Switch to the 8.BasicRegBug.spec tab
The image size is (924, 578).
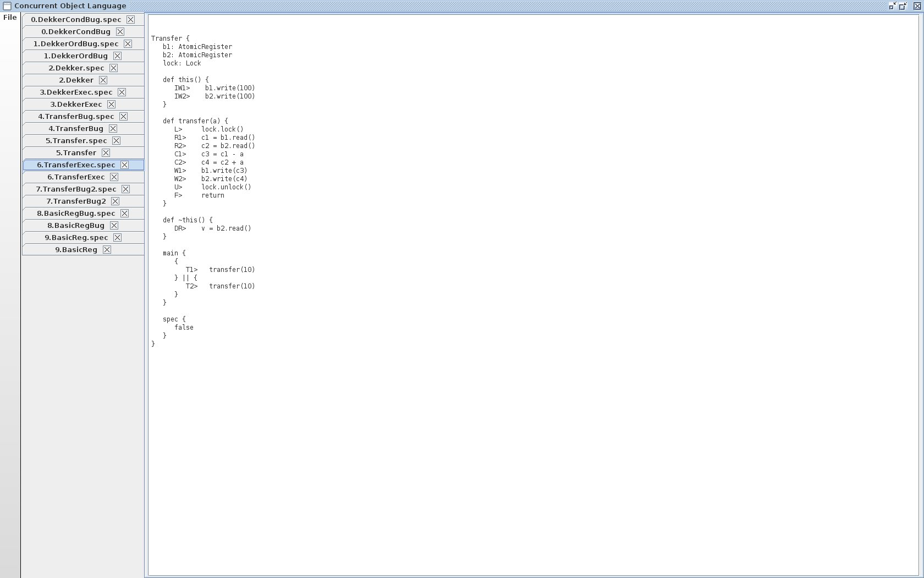pyautogui.click(x=76, y=213)
